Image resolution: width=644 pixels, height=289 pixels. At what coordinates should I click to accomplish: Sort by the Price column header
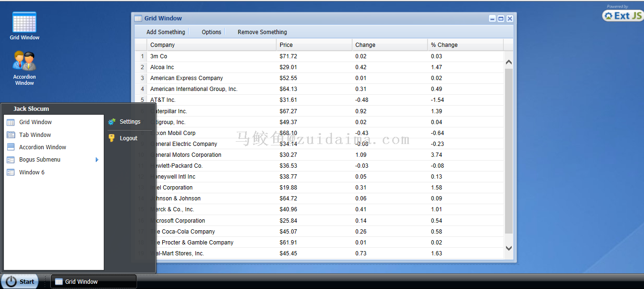coord(314,45)
